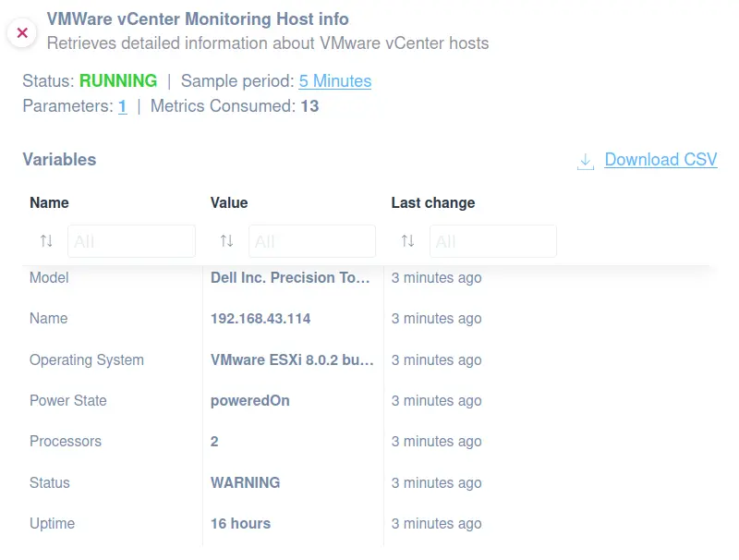Click the Last change column header

click(433, 202)
